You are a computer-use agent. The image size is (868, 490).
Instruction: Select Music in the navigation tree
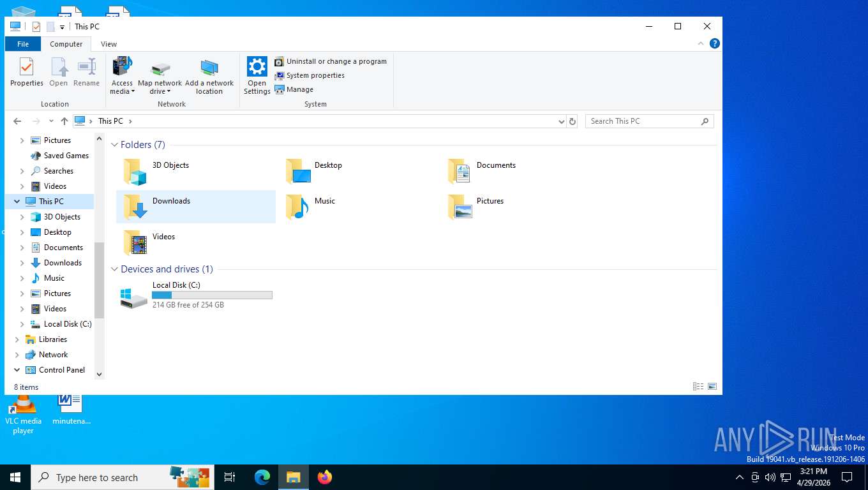(x=48, y=278)
